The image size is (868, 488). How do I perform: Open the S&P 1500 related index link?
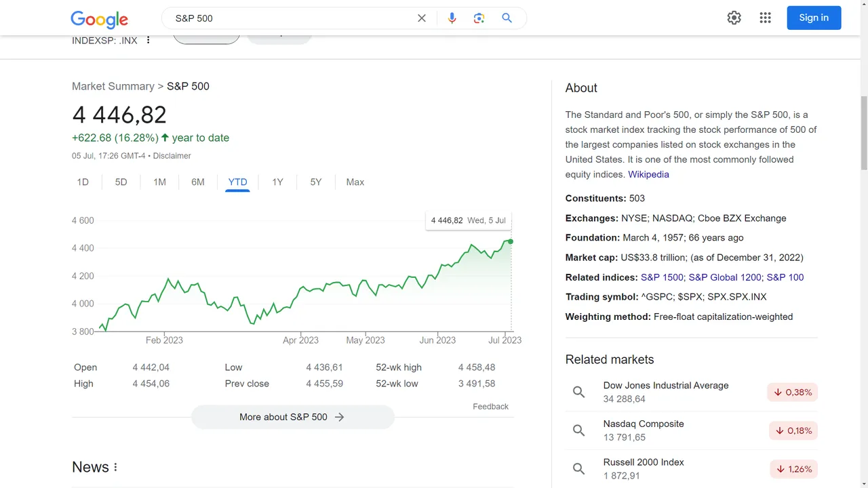(x=663, y=277)
